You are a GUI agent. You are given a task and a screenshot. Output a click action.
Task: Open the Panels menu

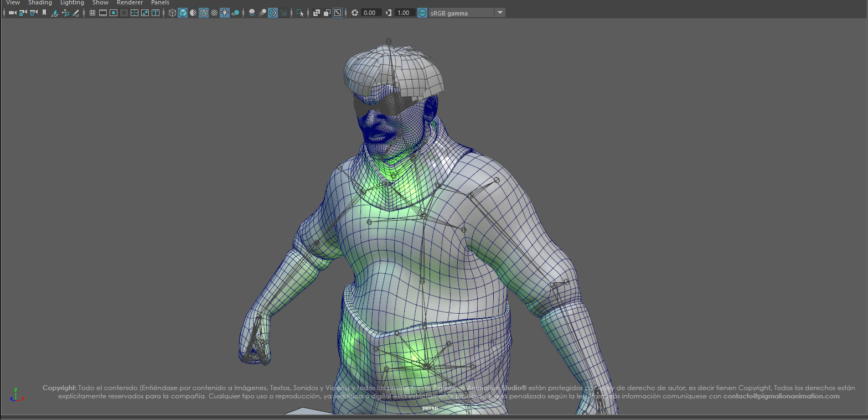tap(160, 3)
